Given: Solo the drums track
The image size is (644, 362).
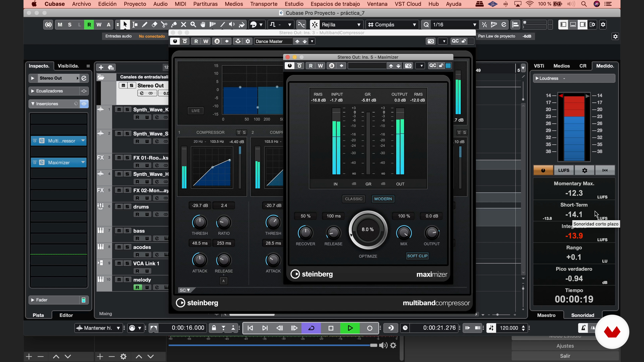Looking at the screenshot, I should [127, 207].
